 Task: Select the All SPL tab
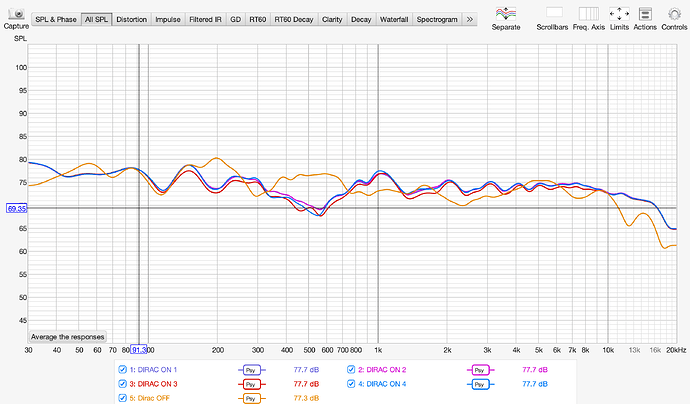pos(96,19)
